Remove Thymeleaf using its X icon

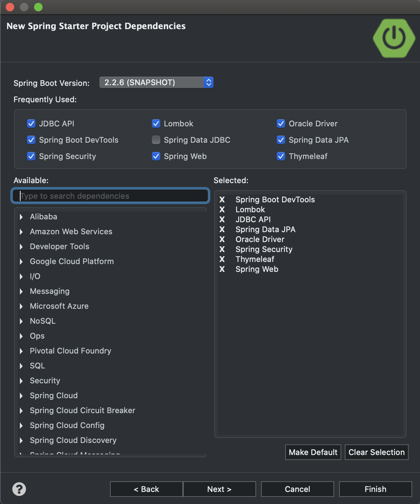[x=222, y=259]
